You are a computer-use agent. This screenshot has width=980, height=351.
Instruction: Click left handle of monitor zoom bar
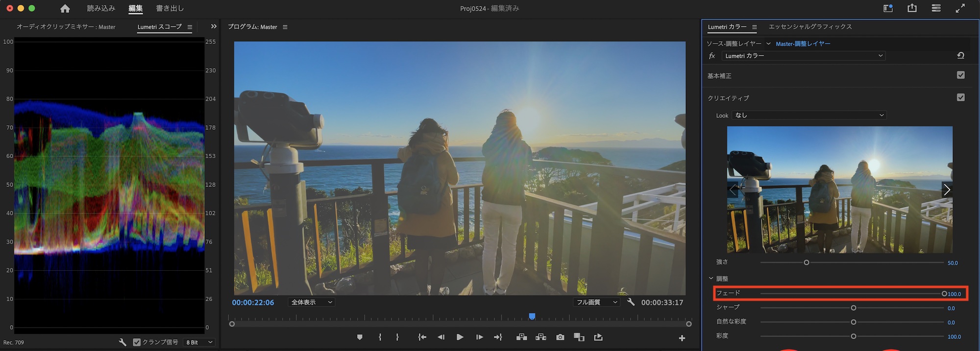click(232, 324)
